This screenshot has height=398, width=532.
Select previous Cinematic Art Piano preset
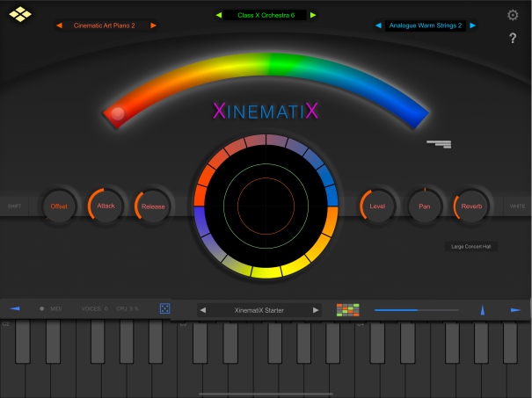60,25
